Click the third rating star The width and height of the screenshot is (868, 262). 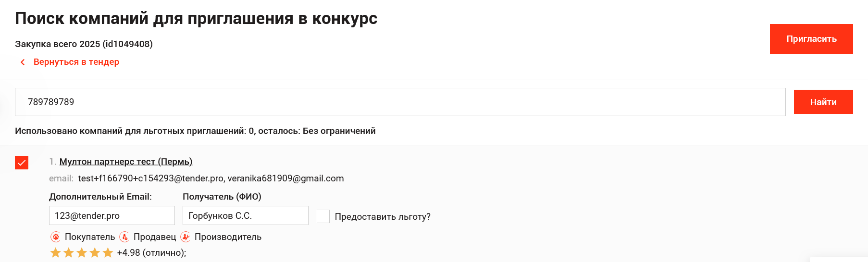[82, 252]
